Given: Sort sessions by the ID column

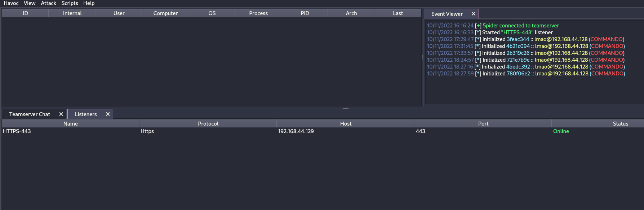Looking at the screenshot, I should coord(25,13).
